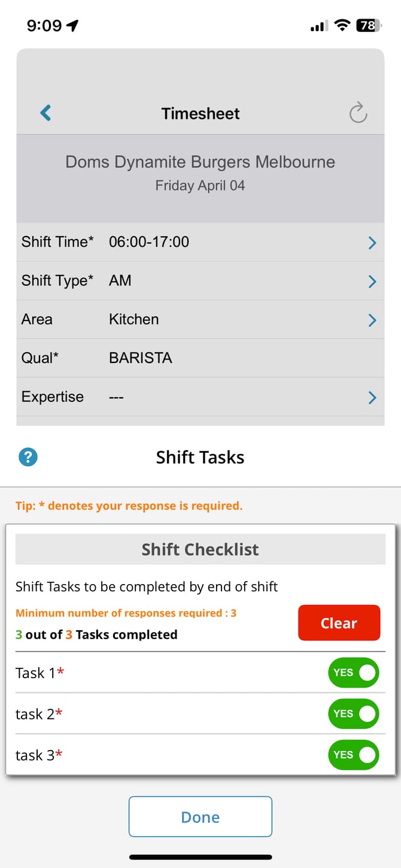Image resolution: width=401 pixels, height=868 pixels.
Task: Tap the Shift Checklist section header
Action: tap(200, 549)
